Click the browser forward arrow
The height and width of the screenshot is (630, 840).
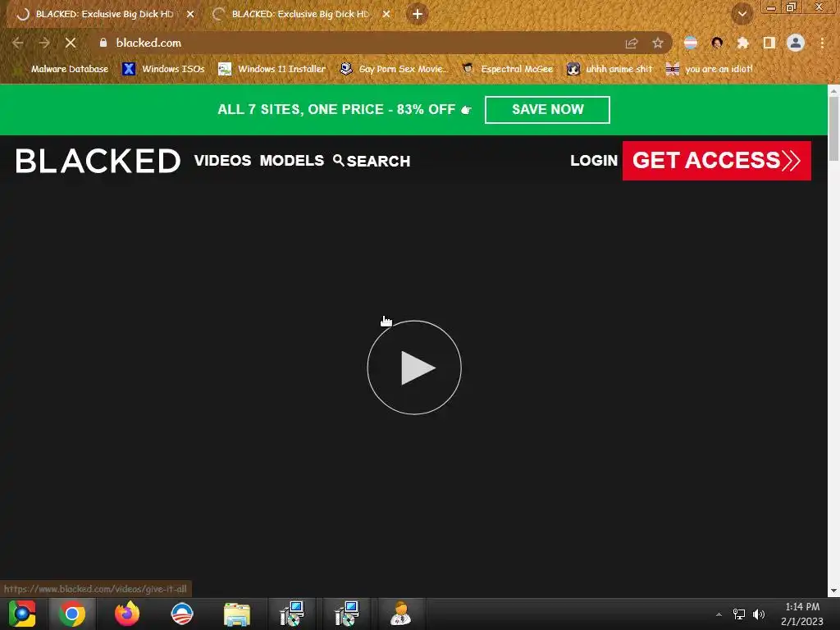tap(44, 43)
